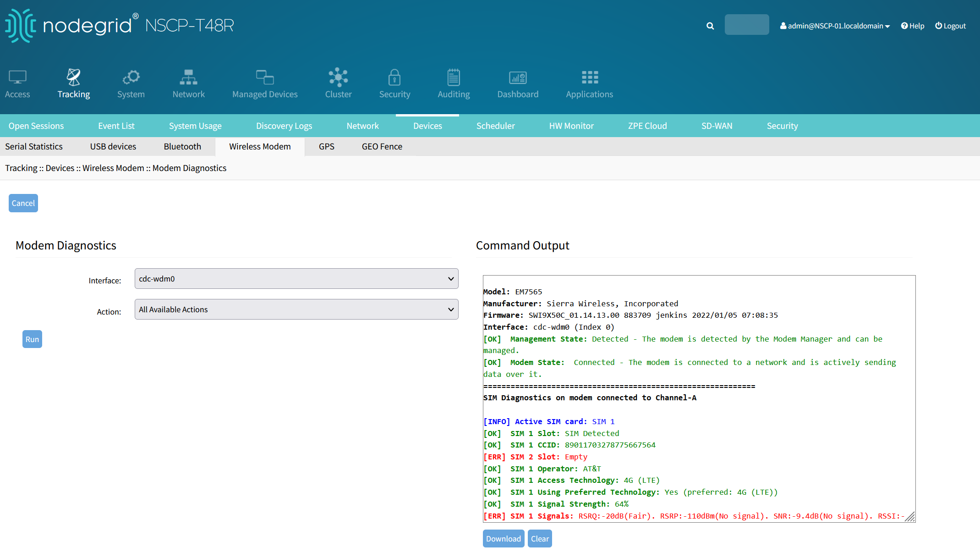
Task: Click the Run button
Action: coord(32,339)
